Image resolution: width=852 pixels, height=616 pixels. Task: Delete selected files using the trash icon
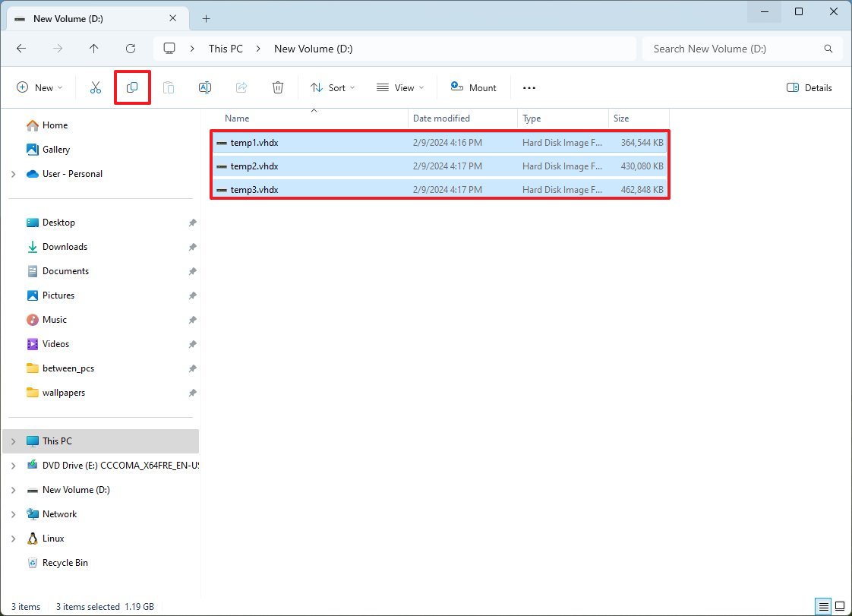[x=277, y=87]
